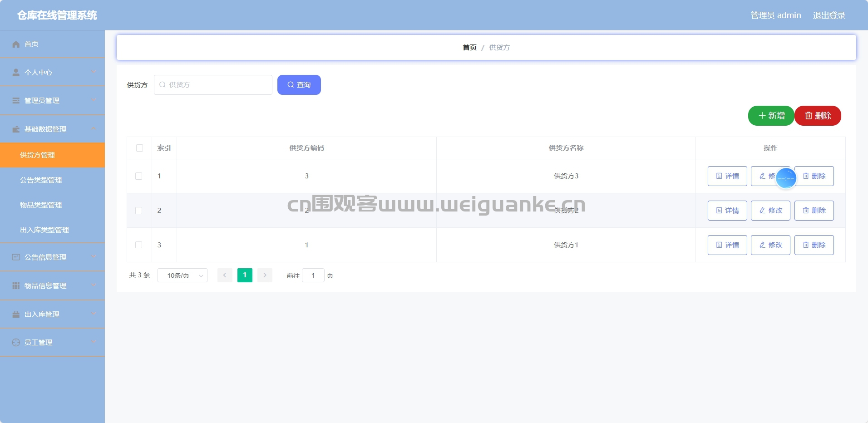The image size is (868, 423).
Task: Expand the 员工管理 menu chevron
Action: point(94,342)
